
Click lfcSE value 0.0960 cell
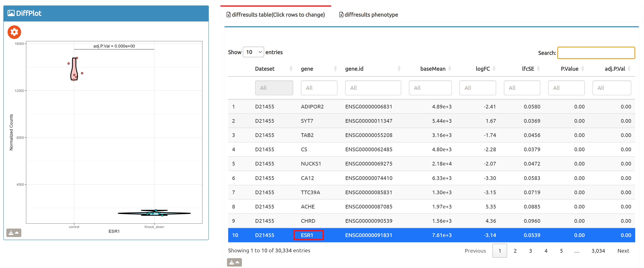click(532, 221)
